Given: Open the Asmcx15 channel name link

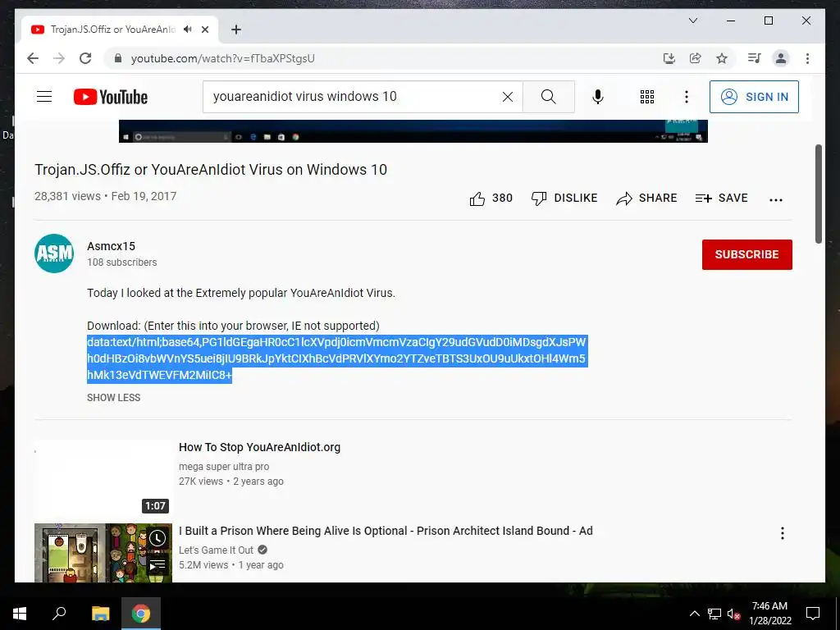Looking at the screenshot, I should pos(111,246).
